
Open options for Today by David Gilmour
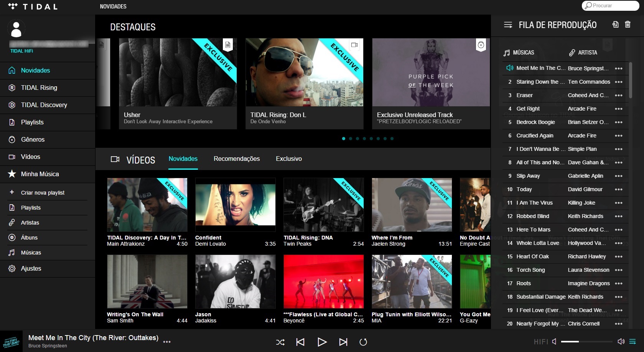tap(619, 190)
